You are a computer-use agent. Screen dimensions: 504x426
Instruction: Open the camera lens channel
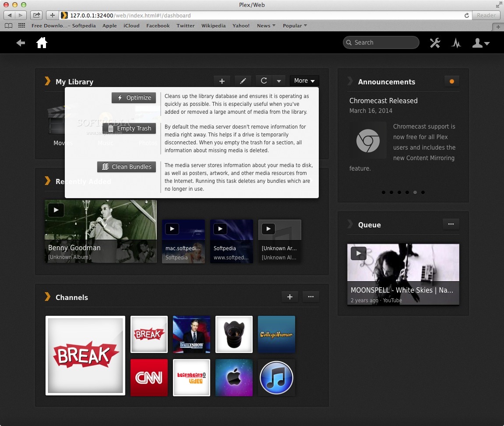point(234,334)
